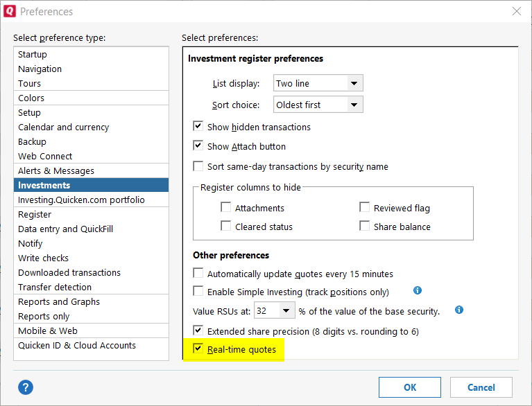
Task: Select Register preference type
Action: coord(91,215)
